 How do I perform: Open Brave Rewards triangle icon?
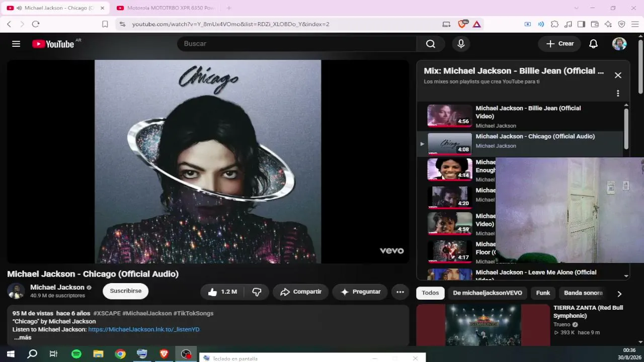pyautogui.click(x=476, y=24)
